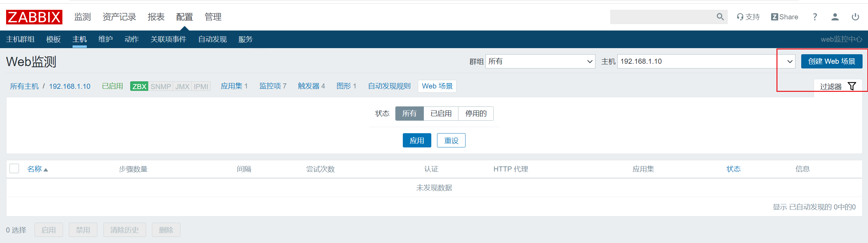Click the disabled 删除 button
Image resolution: width=868 pixels, height=243 pixels.
(x=166, y=230)
